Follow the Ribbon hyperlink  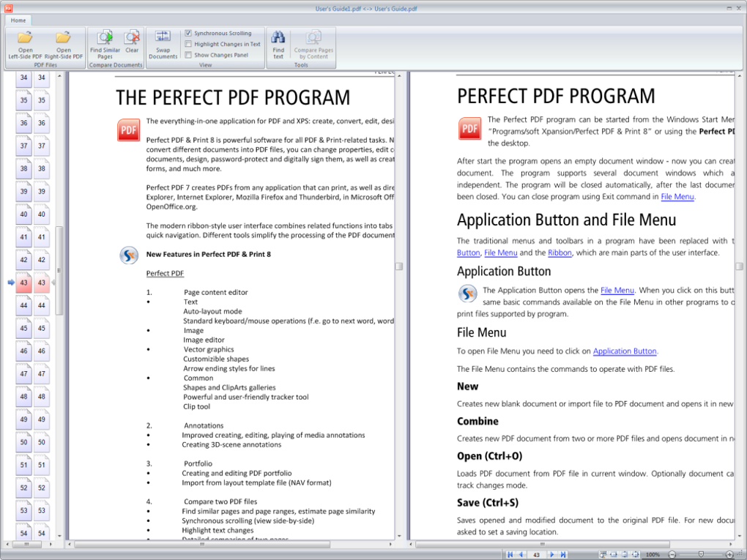point(560,253)
